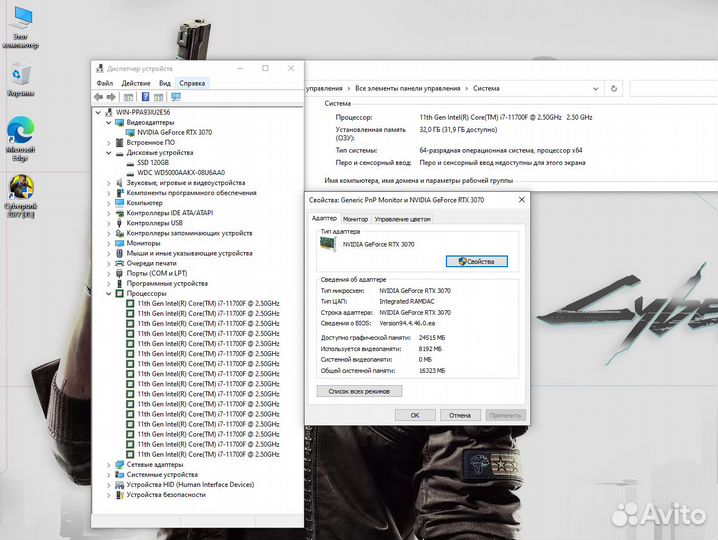The image size is (718, 540).
Task: Click the Control Panel search field
Action: [x=673, y=89]
